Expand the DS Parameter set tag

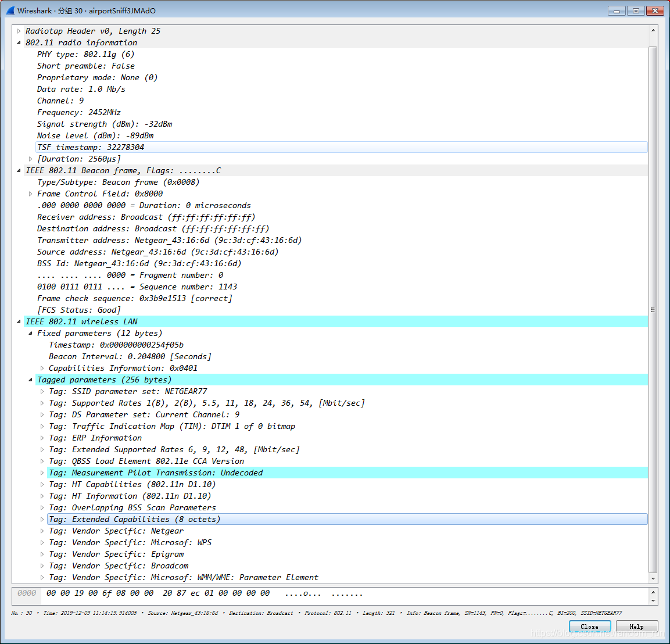click(42, 415)
